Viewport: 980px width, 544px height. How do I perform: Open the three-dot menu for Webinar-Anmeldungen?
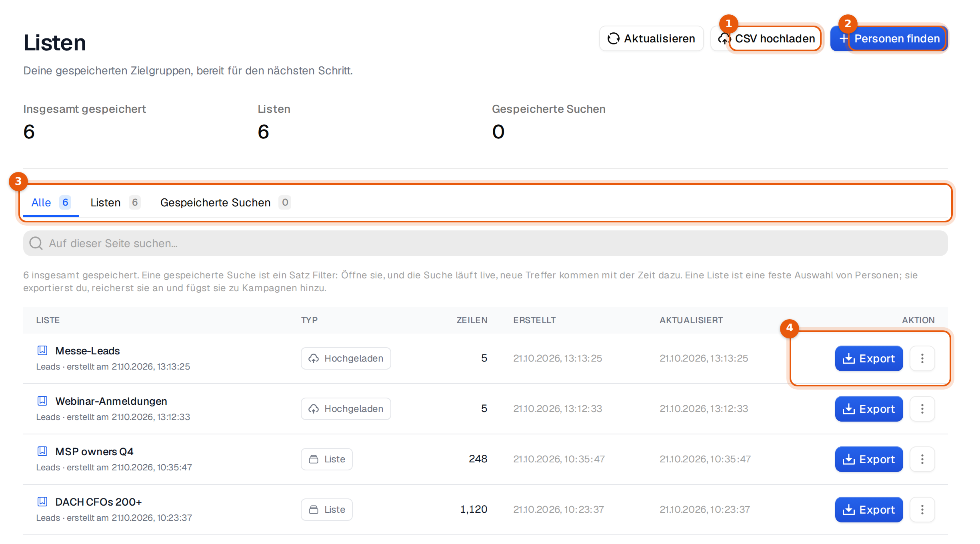[922, 409]
